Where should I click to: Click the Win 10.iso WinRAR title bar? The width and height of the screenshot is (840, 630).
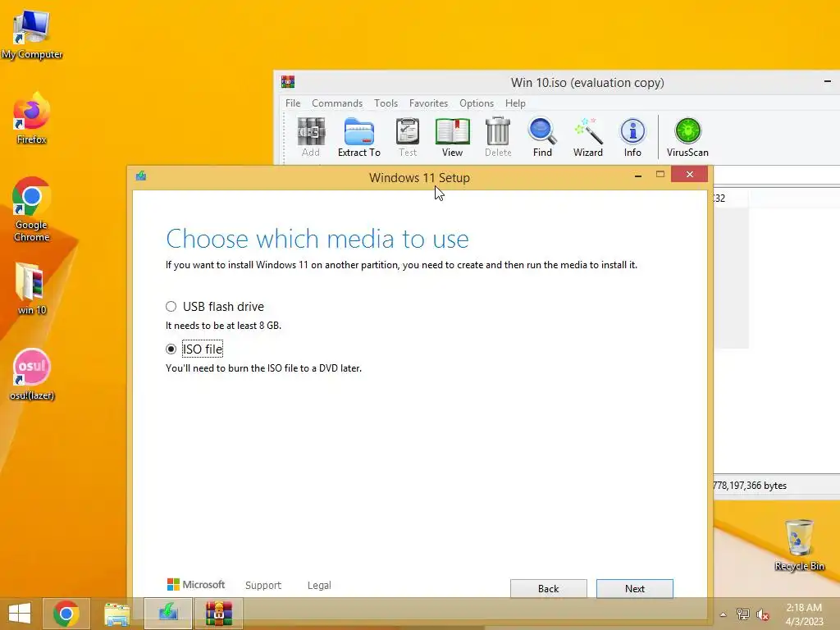(x=587, y=83)
